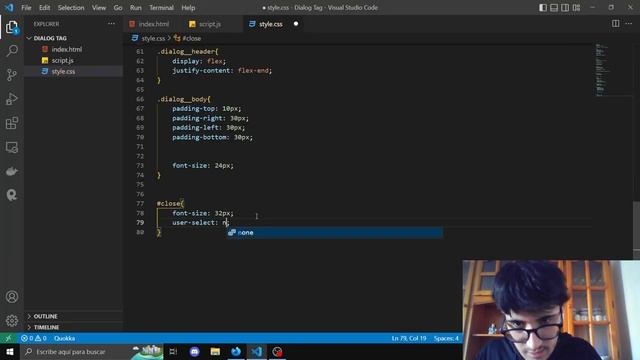Open the Accounts menu icon

[12, 297]
